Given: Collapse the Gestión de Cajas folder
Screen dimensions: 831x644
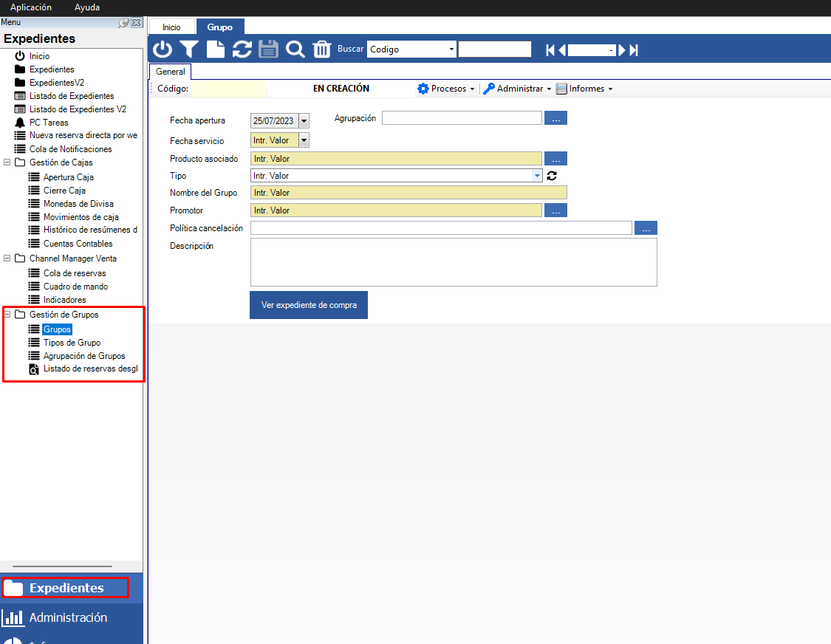Looking at the screenshot, I should (x=7, y=162).
